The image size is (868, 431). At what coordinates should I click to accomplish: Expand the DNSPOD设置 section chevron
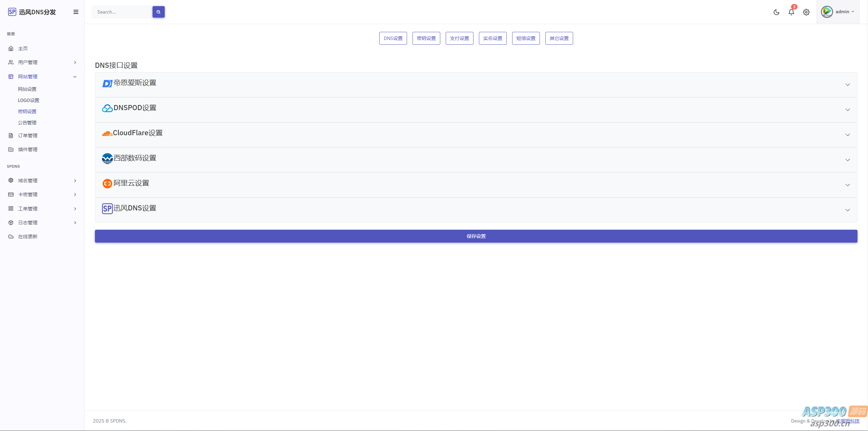pos(847,110)
